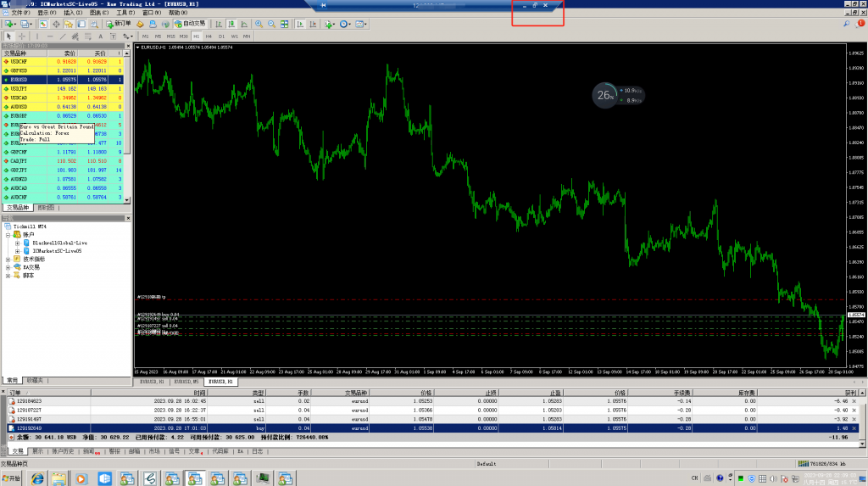
Task: Toggle the Navigator window star-folder icon
Action: click(69, 24)
